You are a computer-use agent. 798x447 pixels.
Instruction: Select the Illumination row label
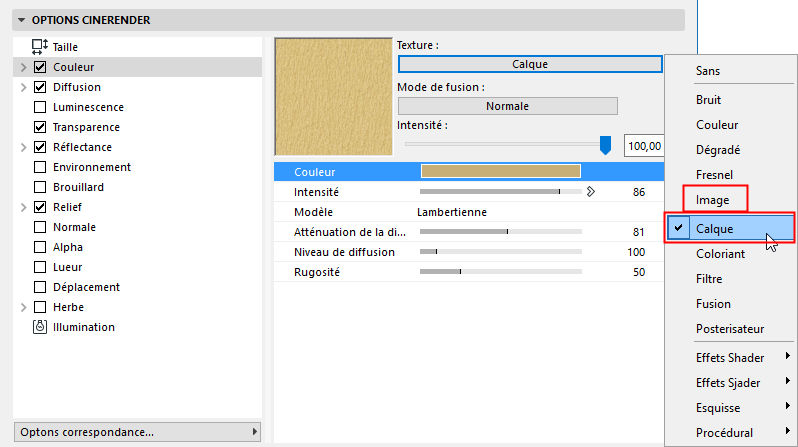84,327
